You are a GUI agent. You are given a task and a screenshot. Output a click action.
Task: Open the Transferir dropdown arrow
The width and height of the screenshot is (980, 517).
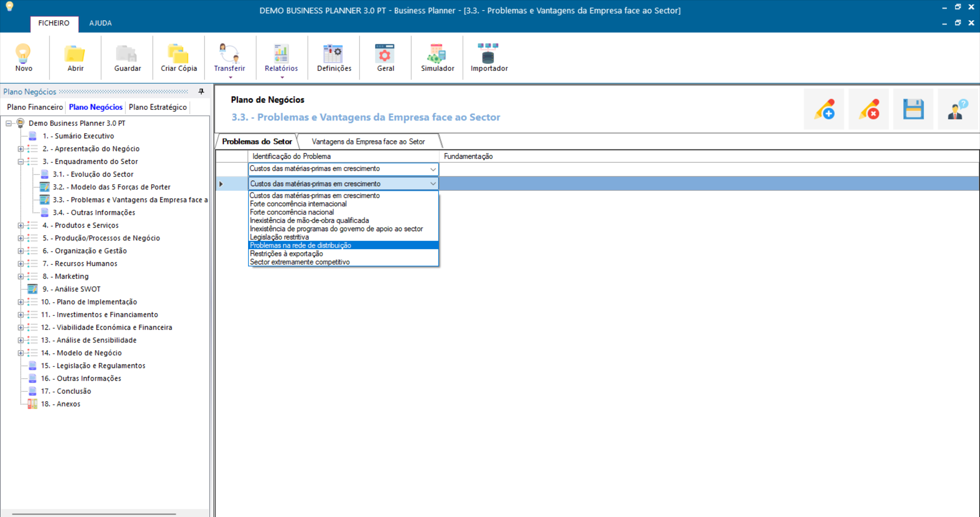pyautogui.click(x=231, y=78)
